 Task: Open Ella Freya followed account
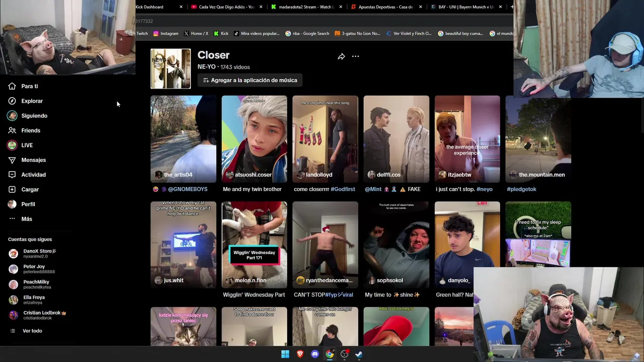[28, 300]
